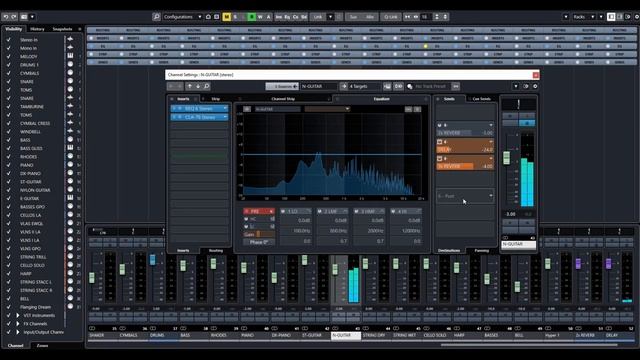Open the Racks dropdown

click(584, 17)
